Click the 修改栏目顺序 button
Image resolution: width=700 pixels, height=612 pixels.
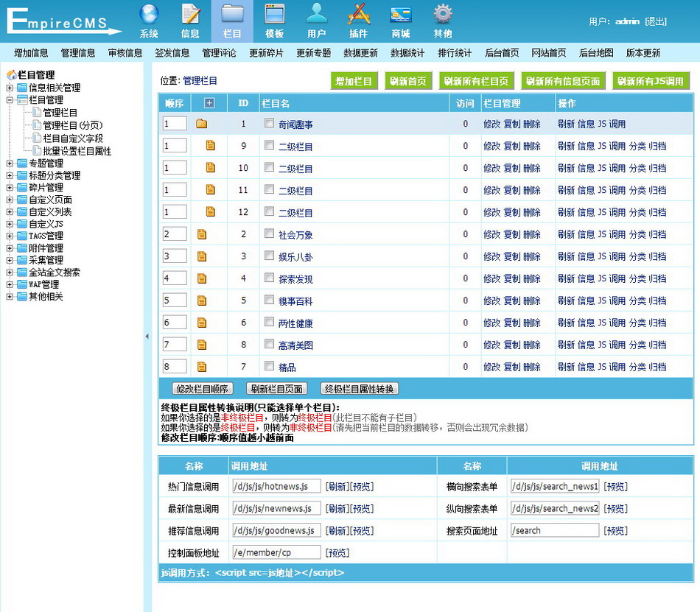[x=202, y=389]
